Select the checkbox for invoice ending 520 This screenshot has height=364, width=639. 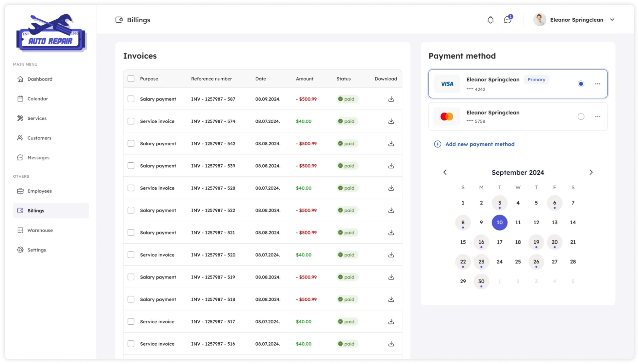point(131,255)
